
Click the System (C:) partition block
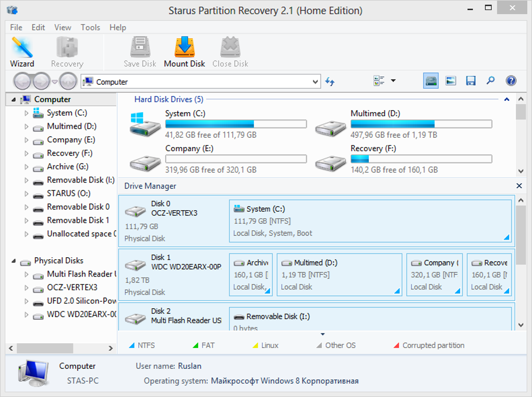(x=370, y=221)
